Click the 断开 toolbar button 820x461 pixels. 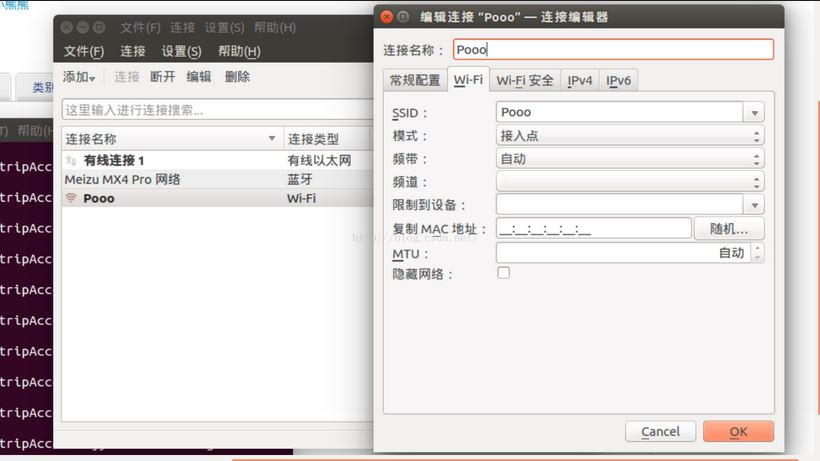click(x=163, y=77)
